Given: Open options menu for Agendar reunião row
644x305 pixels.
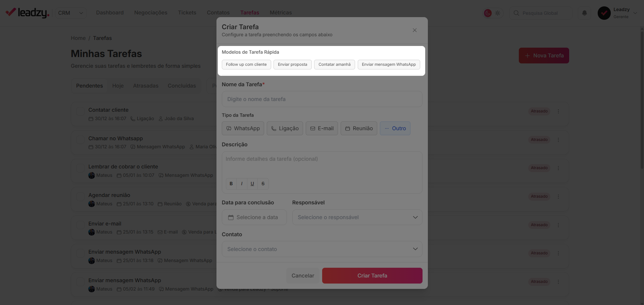Looking at the screenshot, I should [x=558, y=196].
